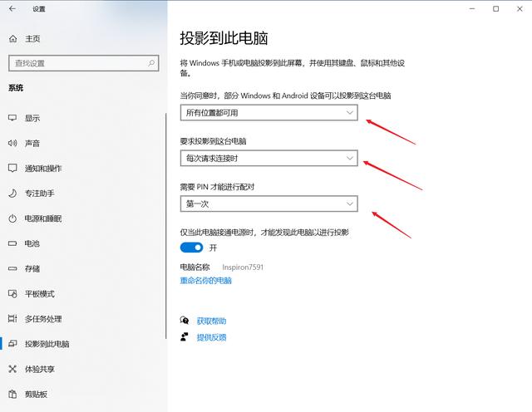
Task: Click Rename your PC (重命名你的电脑) link
Action: click(206, 281)
